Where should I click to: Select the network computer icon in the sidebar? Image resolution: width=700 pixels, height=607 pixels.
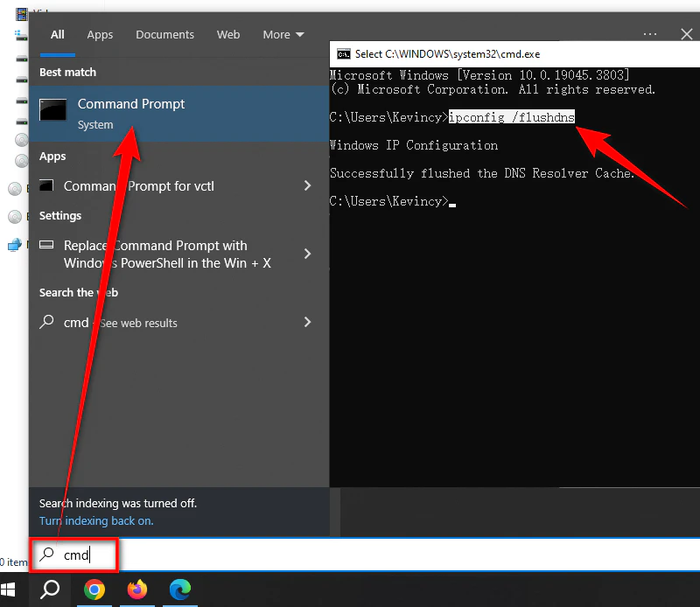point(14,245)
